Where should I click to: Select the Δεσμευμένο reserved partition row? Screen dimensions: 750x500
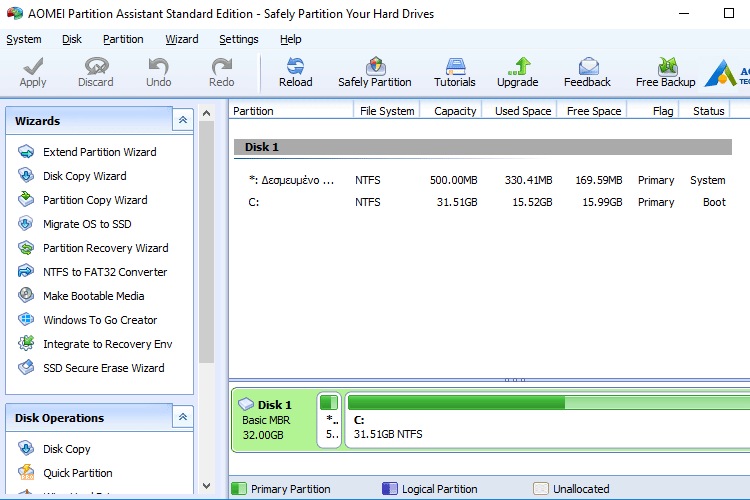[483, 180]
